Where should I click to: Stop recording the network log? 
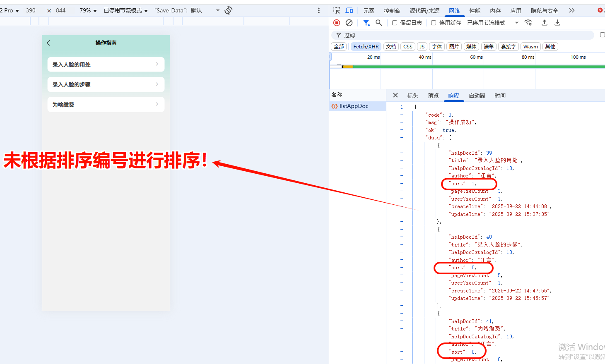pos(336,23)
